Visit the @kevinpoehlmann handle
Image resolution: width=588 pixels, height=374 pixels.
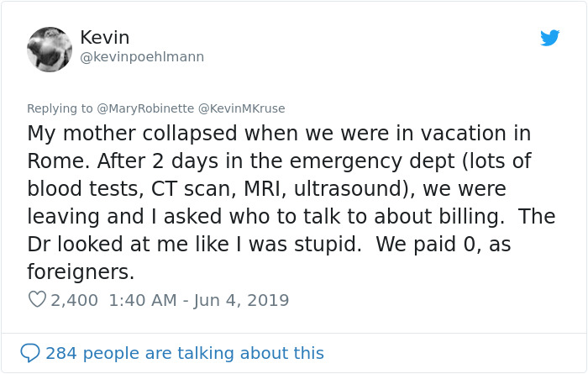click(x=142, y=57)
